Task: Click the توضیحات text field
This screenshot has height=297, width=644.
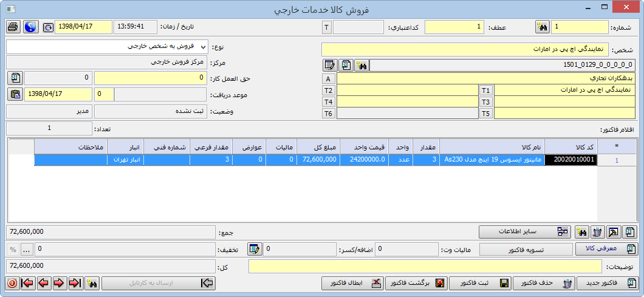Action: click(425, 267)
